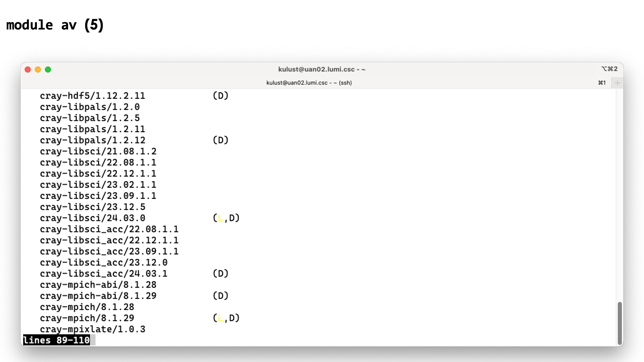Click cray-libpals/1.2.0 entry

90,107
